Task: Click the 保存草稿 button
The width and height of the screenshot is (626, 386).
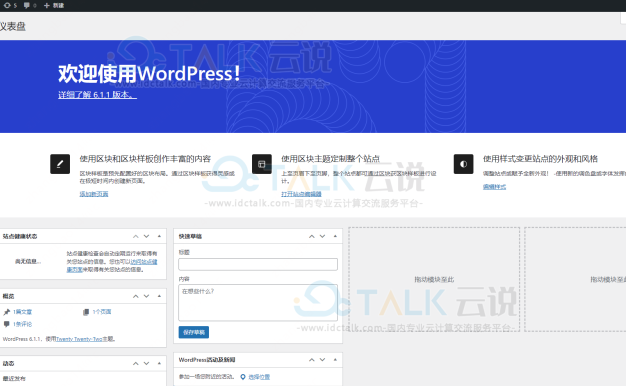Action: click(194, 332)
